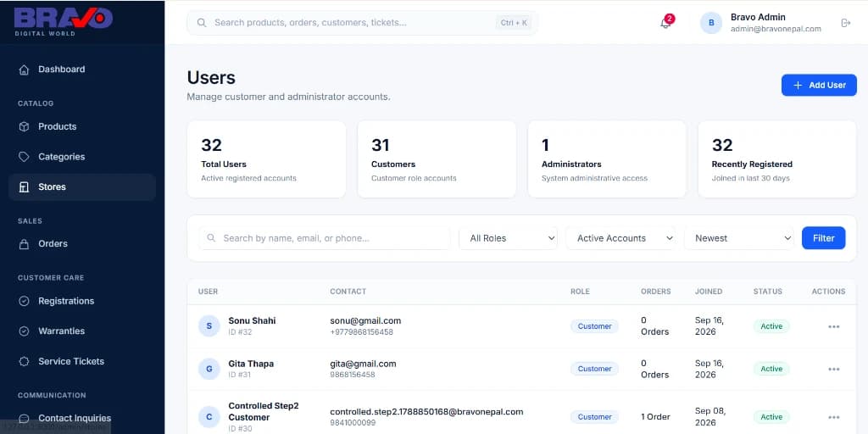The height and width of the screenshot is (434, 868).
Task: Focus the global search field
Action: [x=362, y=23]
